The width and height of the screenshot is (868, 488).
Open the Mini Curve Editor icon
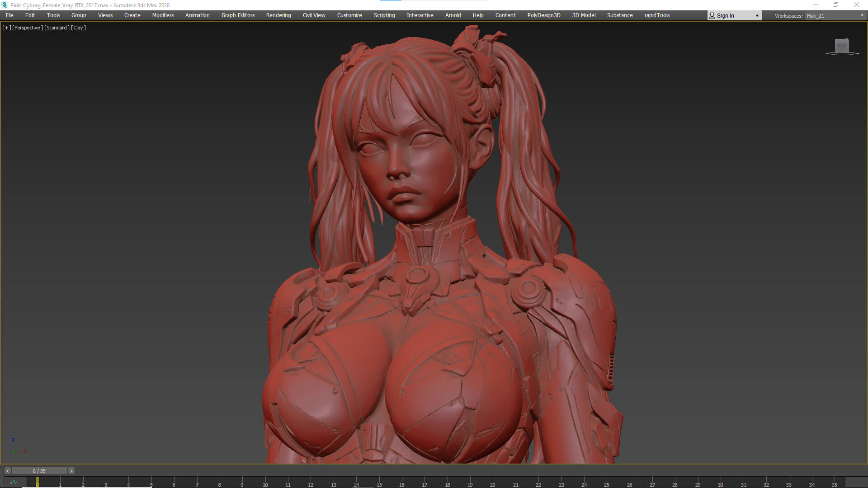(13, 482)
